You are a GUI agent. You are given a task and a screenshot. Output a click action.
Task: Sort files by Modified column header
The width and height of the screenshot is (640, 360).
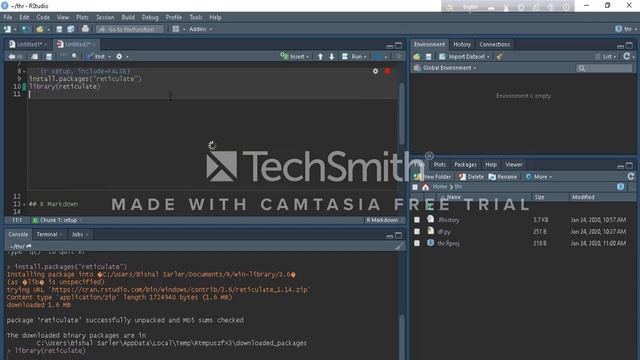coord(583,197)
